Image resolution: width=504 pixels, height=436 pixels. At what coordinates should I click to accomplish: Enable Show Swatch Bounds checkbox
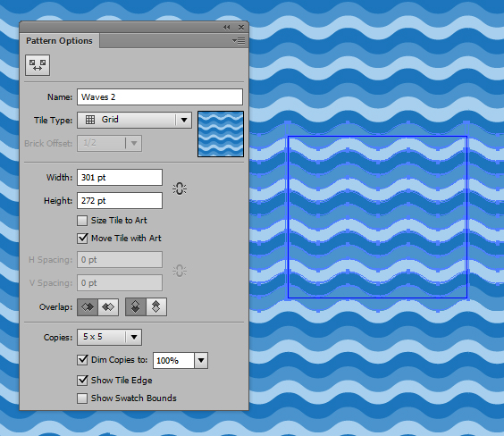[82, 398]
